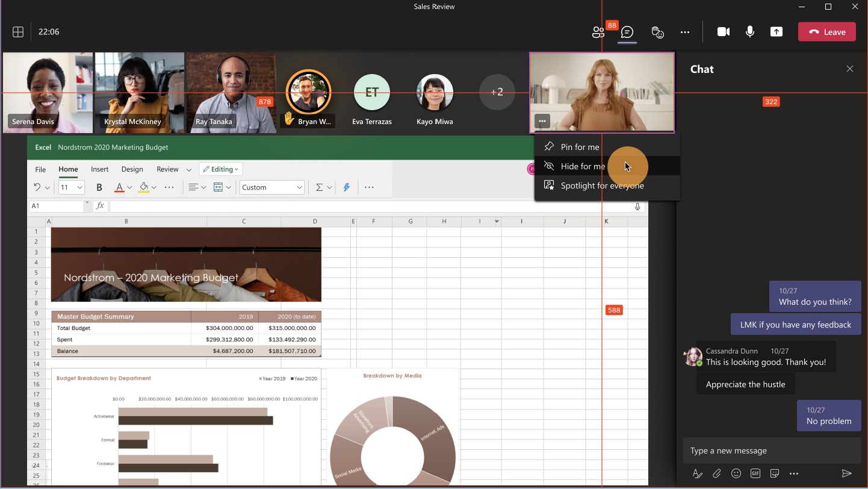Open the fill color dropdown

(147, 187)
